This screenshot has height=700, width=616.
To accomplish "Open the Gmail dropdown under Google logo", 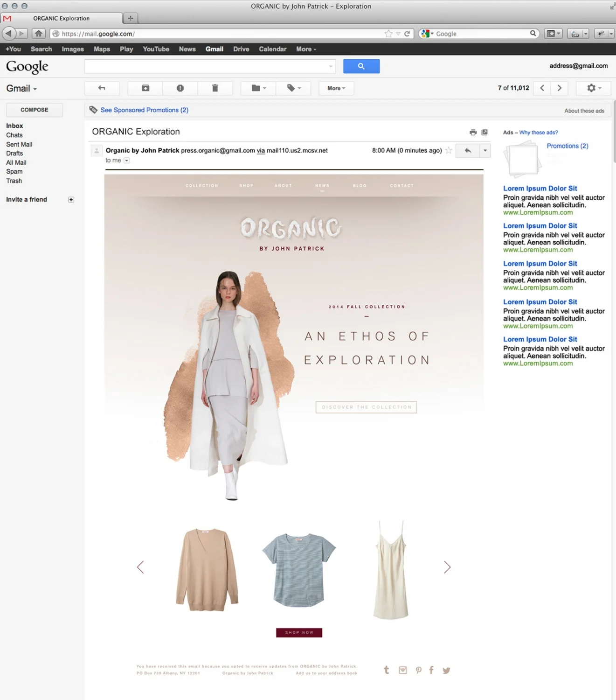I will [21, 89].
